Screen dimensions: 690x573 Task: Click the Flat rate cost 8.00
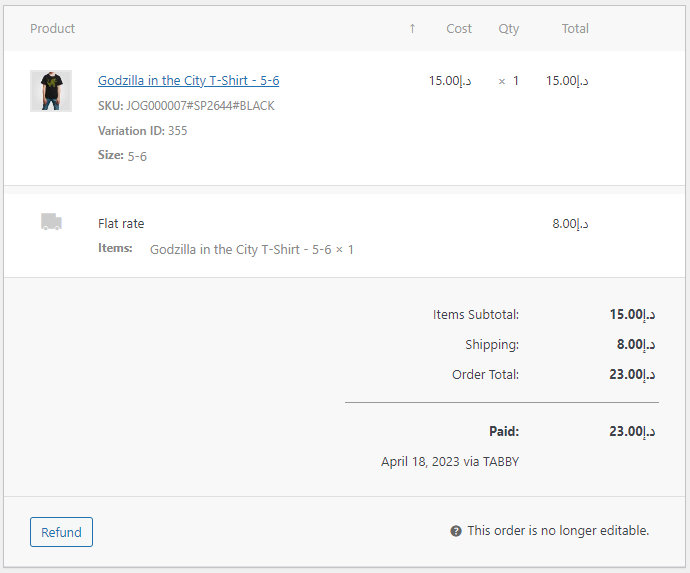pyautogui.click(x=570, y=224)
